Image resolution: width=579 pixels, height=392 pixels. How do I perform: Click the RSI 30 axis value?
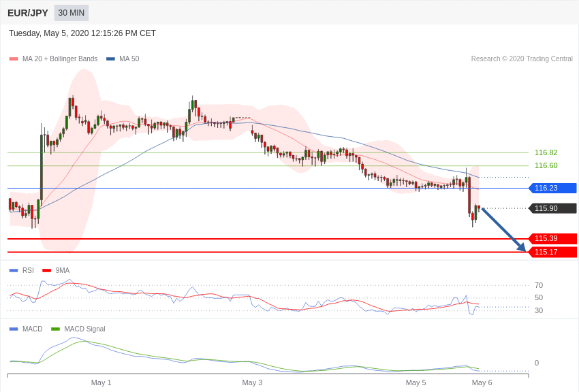point(539,310)
